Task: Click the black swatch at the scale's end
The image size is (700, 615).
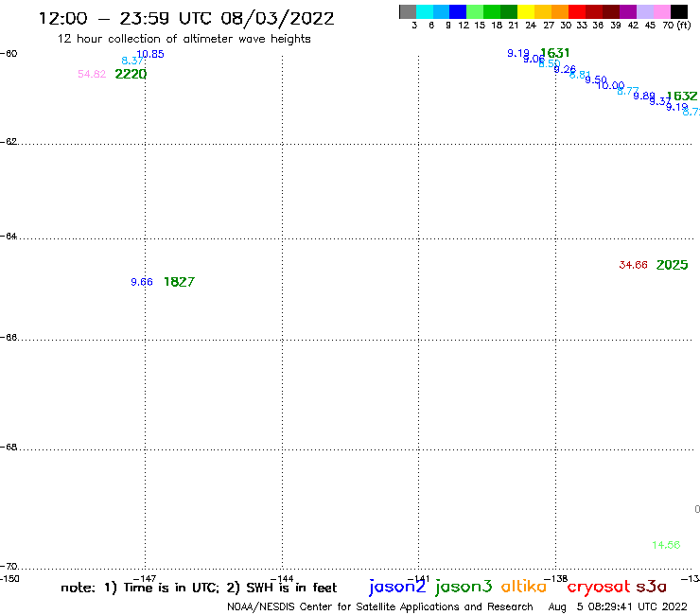Action: pos(679,11)
